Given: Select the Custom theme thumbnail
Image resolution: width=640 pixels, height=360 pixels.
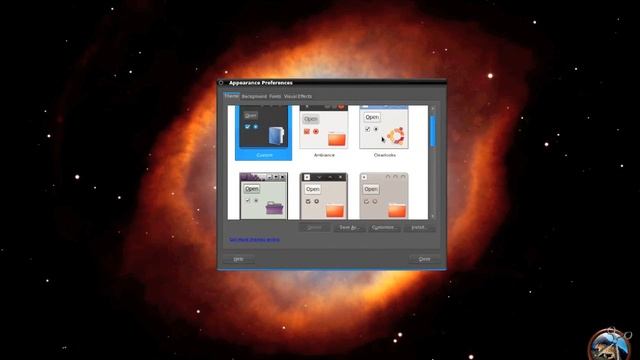Looking at the screenshot, I should coord(264,132).
